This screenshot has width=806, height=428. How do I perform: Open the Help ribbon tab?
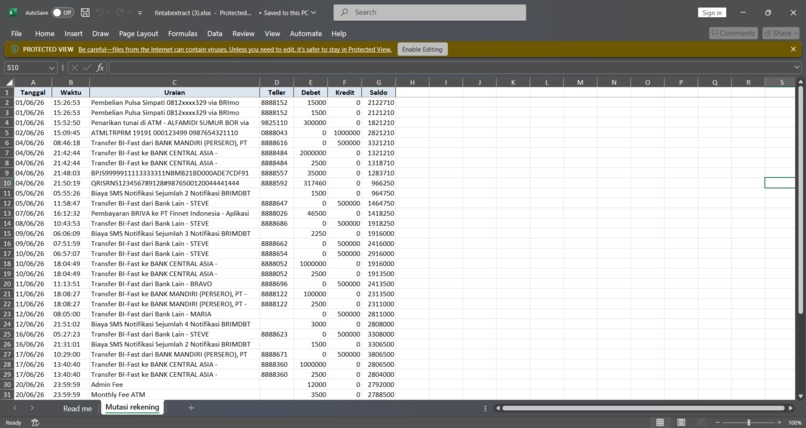point(339,33)
